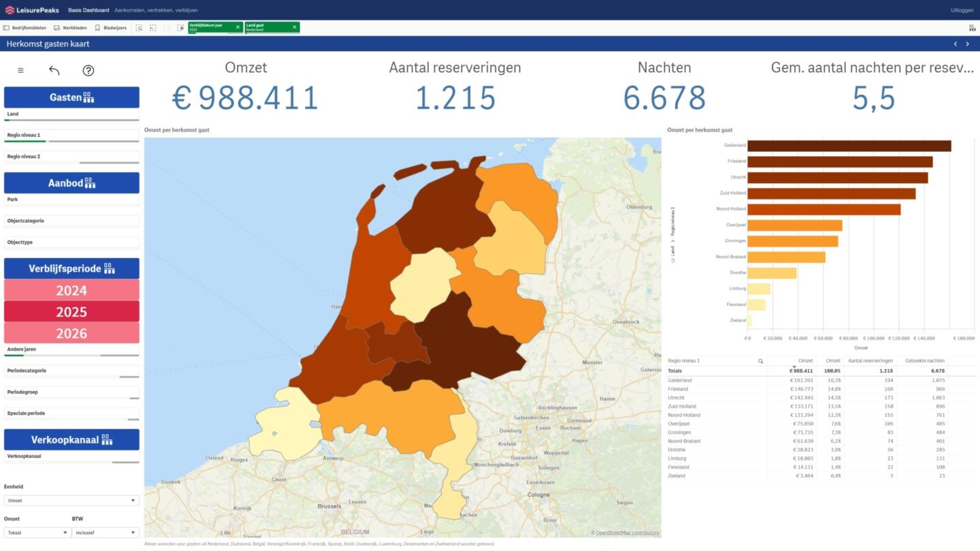Viewport: 980px width, 551px height.
Task: Toggle the 2025 year button
Action: [x=71, y=312]
